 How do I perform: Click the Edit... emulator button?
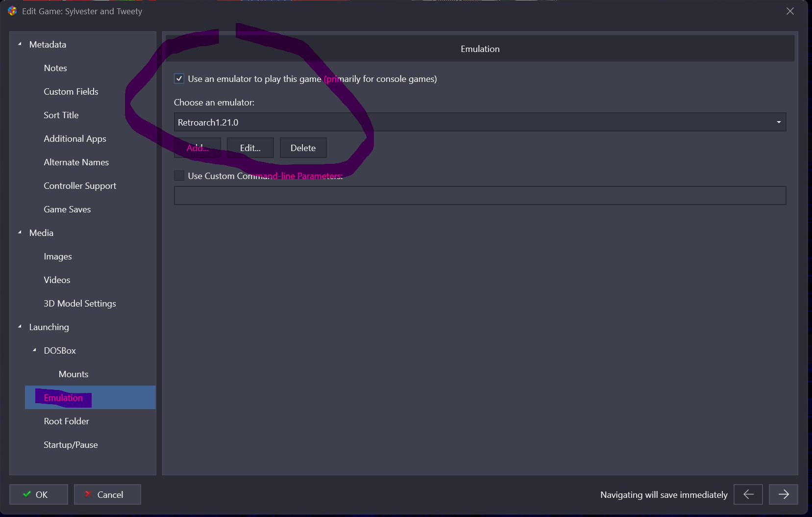point(250,148)
